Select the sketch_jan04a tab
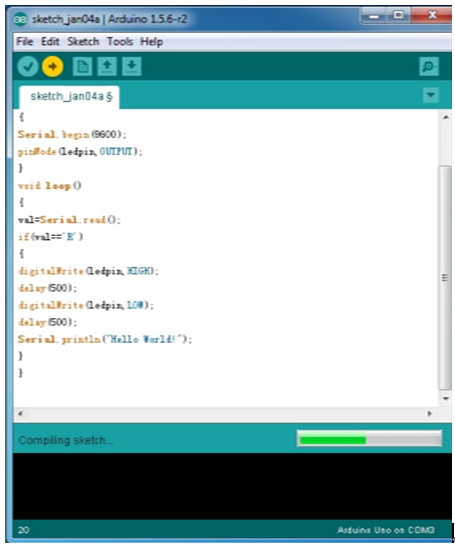The width and height of the screenshot is (455, 545). point(69,97)
